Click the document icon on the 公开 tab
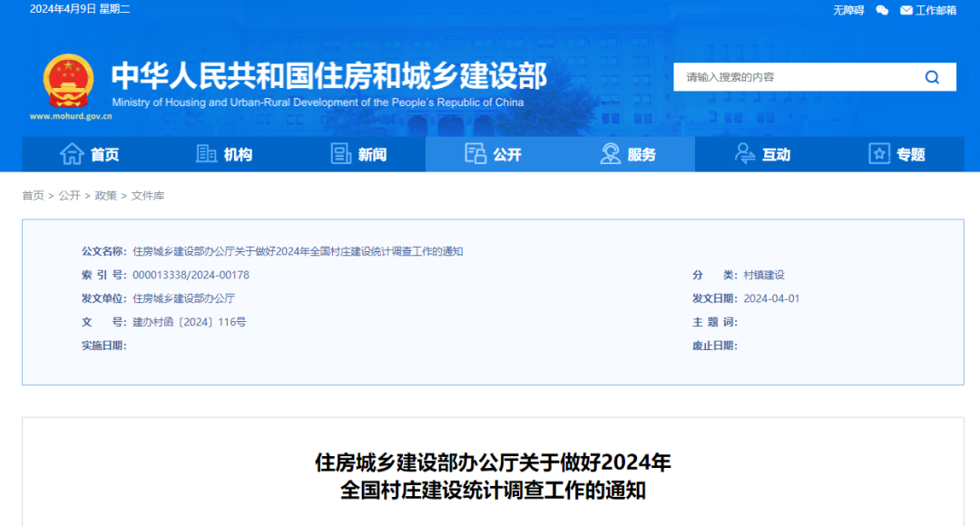 click(x=475, y=154)
